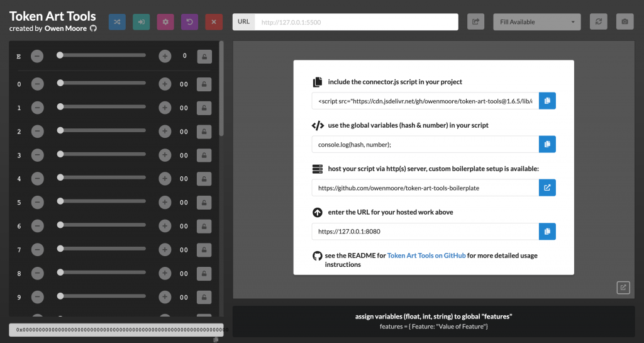The width and height of the screenshot is (644, 343).
Task: Click the 00 value on row 4
Action: click(184, 179)
